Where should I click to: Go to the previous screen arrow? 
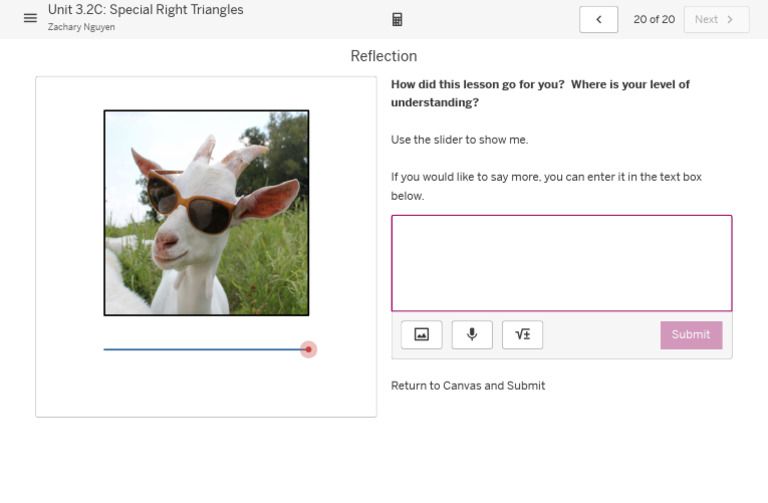pos(598,19)
